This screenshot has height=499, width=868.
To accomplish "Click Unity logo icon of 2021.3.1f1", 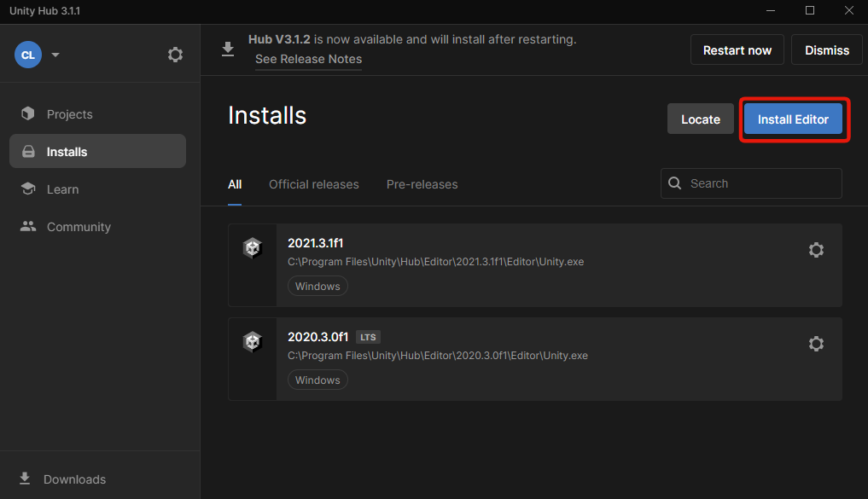I will pos(253,248).
